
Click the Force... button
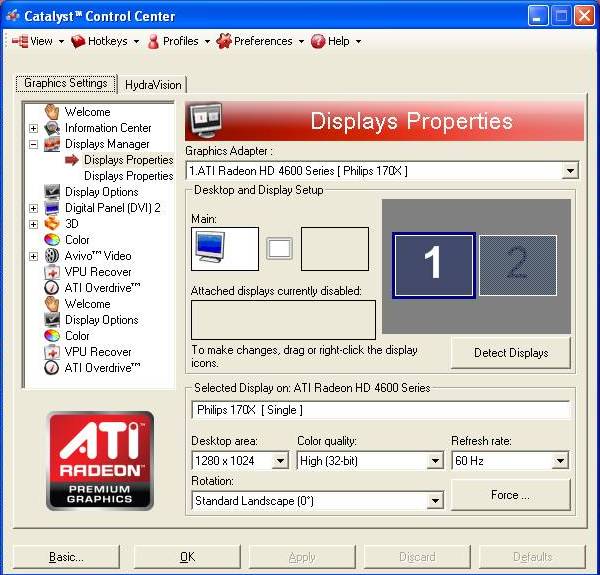(510, 495)
